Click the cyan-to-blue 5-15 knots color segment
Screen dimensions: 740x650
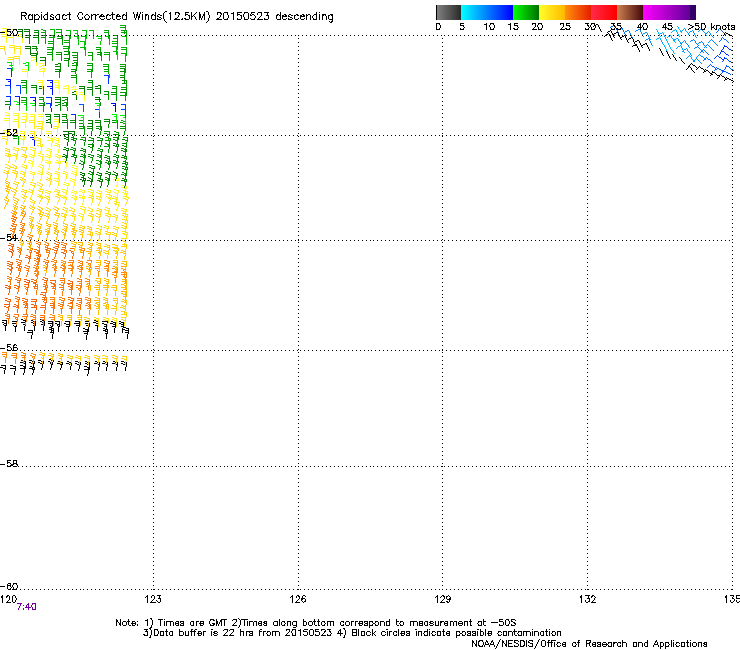tap(487, 12)
